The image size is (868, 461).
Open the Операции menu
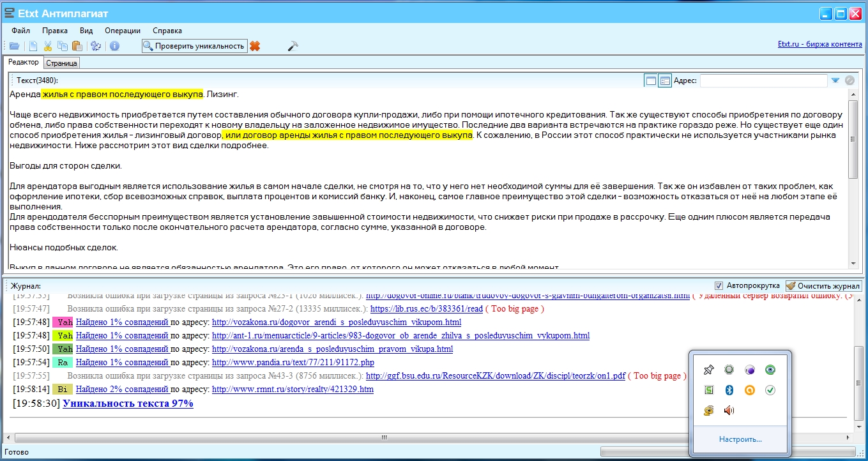pyautogui.click(x=123, y=31)
